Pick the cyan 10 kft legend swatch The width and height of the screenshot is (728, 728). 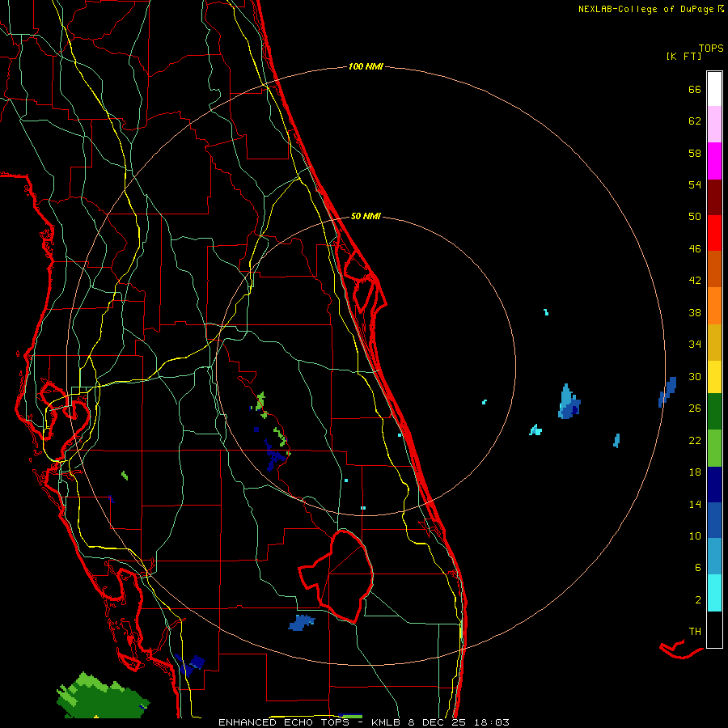(x=714, y=593)
